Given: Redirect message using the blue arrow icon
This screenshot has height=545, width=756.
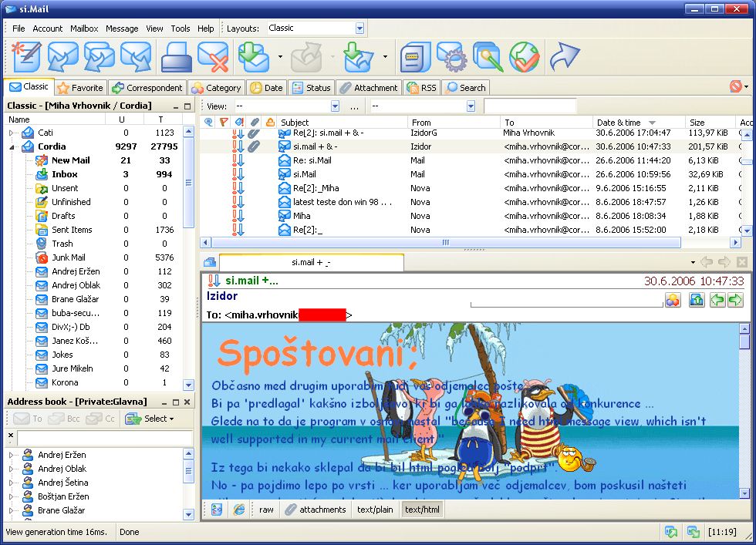Looking at the screenshot, I should 564,56.
